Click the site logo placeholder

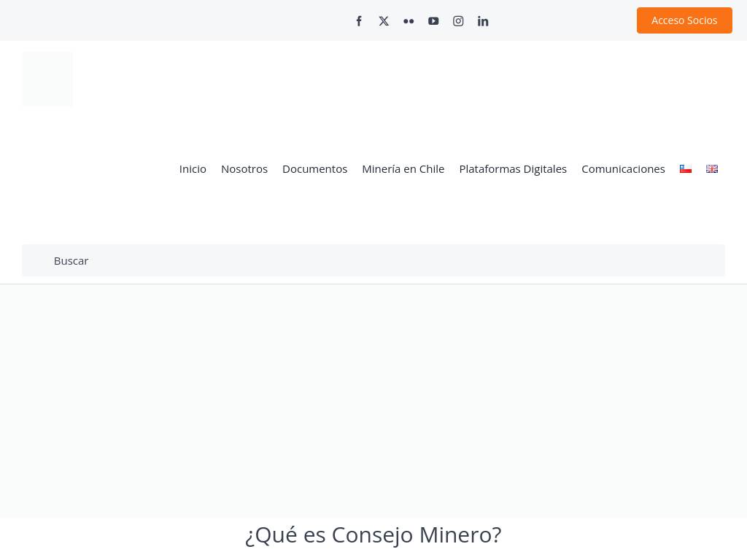[x=47, y=79]
